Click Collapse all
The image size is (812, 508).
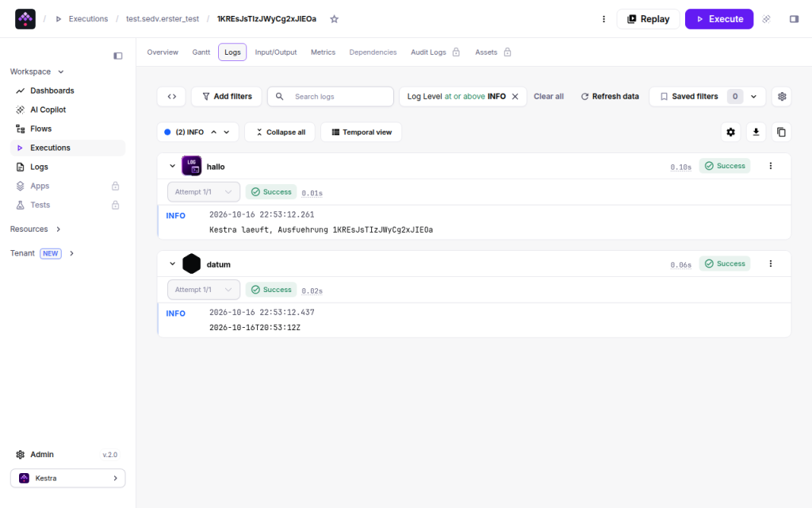(280, 133)
